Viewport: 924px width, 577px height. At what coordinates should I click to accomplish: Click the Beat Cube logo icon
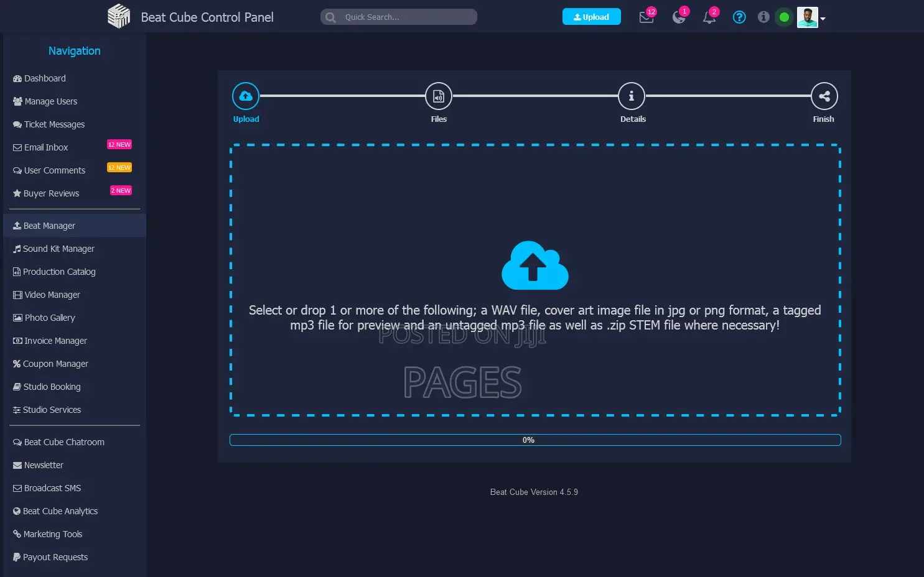[x=119, y=17]
